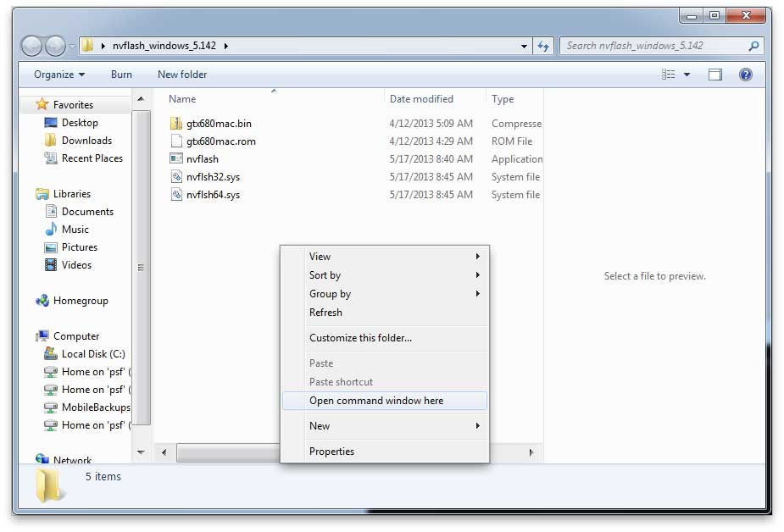Click the nvflsh32.sys file icon
The image size is (784, 532).
click(x=176, y=177)
